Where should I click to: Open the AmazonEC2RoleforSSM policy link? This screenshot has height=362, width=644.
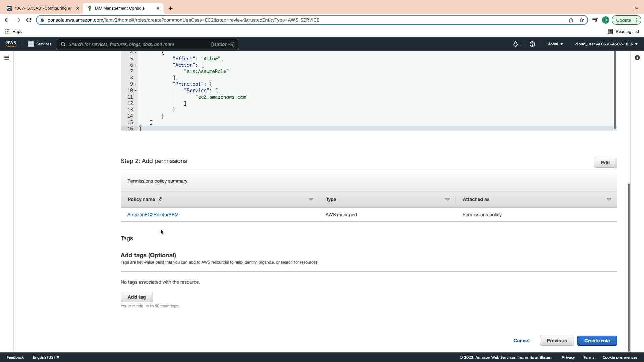coord(153,215)
